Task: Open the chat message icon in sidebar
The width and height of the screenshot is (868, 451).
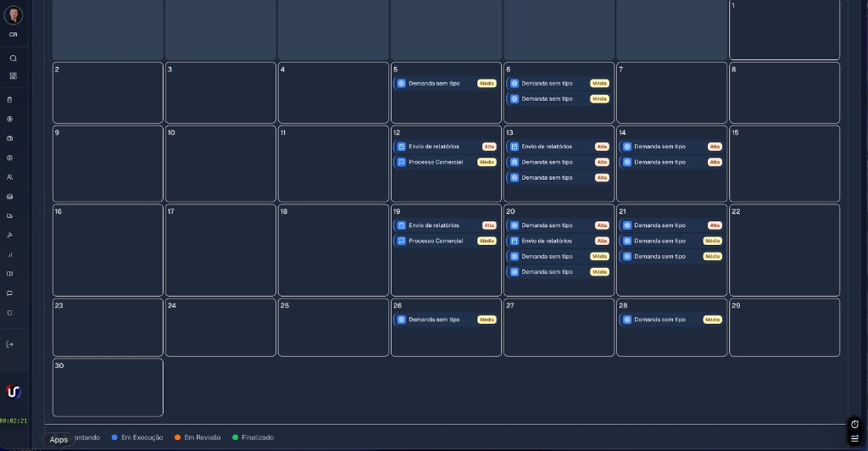Action: click(x=9, y=293)
